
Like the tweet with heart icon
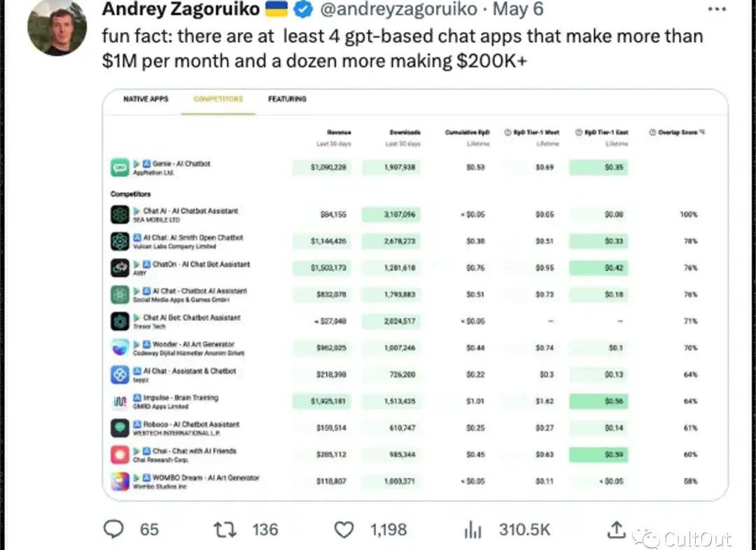tap(344, 530)
